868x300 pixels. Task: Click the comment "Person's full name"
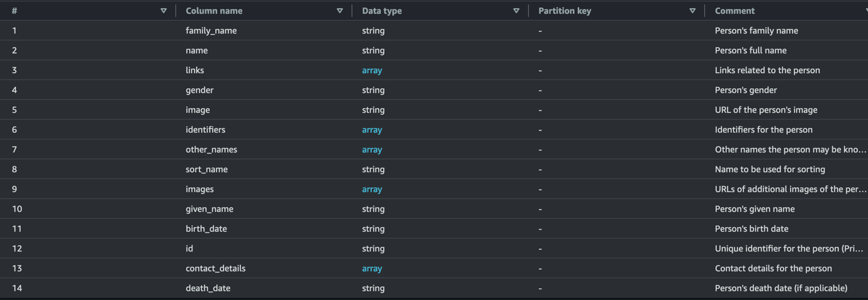coord(750,50)
